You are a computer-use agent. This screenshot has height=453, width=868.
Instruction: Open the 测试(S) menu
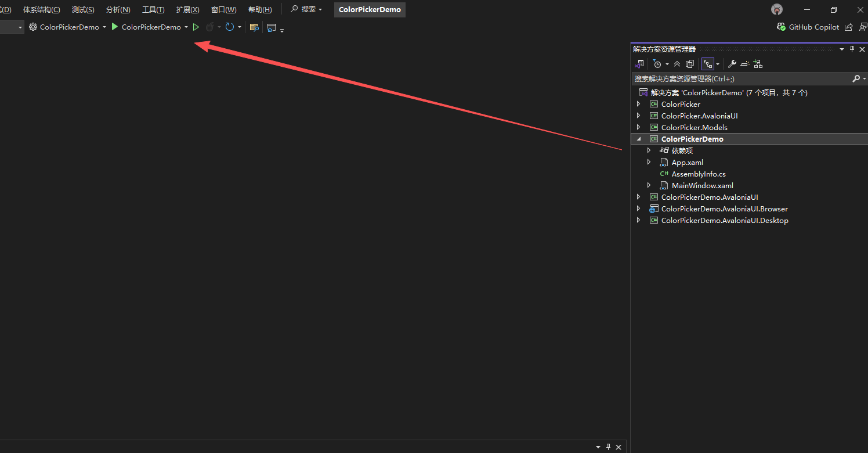[x=83, y=10]
